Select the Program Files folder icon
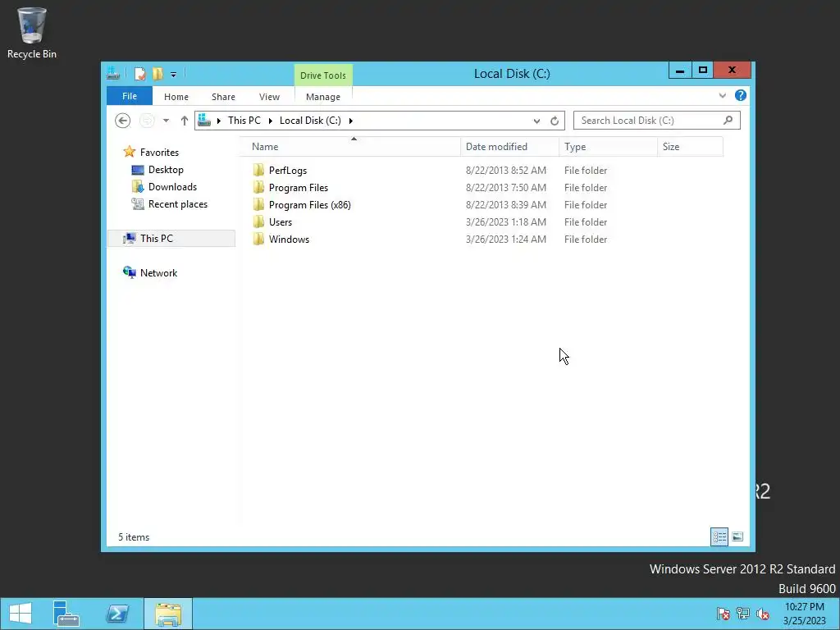The image size is (840, 630). point(258,188)
